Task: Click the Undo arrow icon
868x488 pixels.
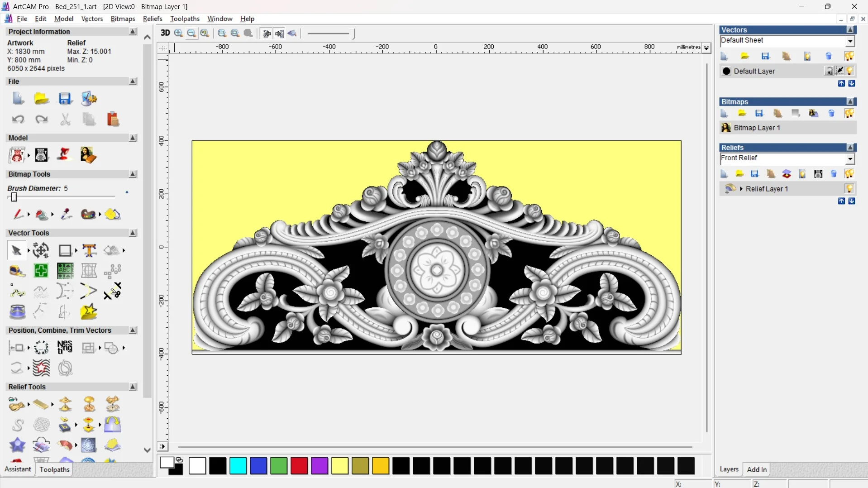Action: click(x=18, y=120)
